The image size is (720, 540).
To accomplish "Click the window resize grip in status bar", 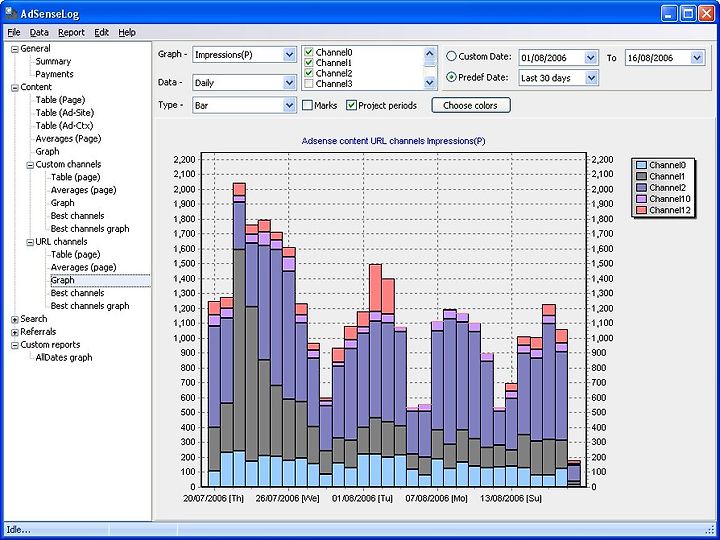I will [710, 530].
